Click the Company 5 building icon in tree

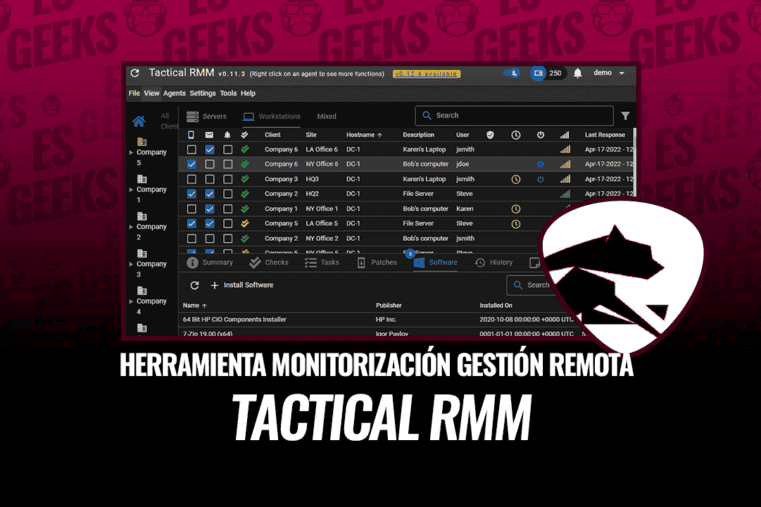tap(142, 142)
